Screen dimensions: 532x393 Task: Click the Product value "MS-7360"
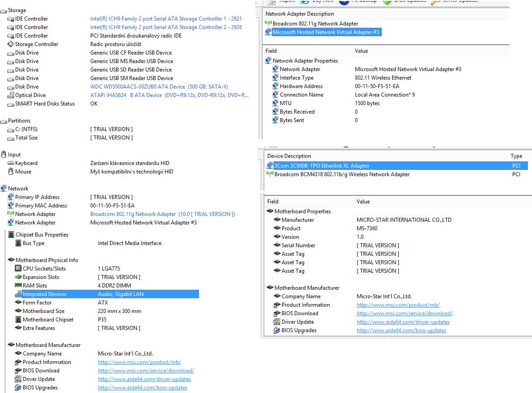(367, 228)
